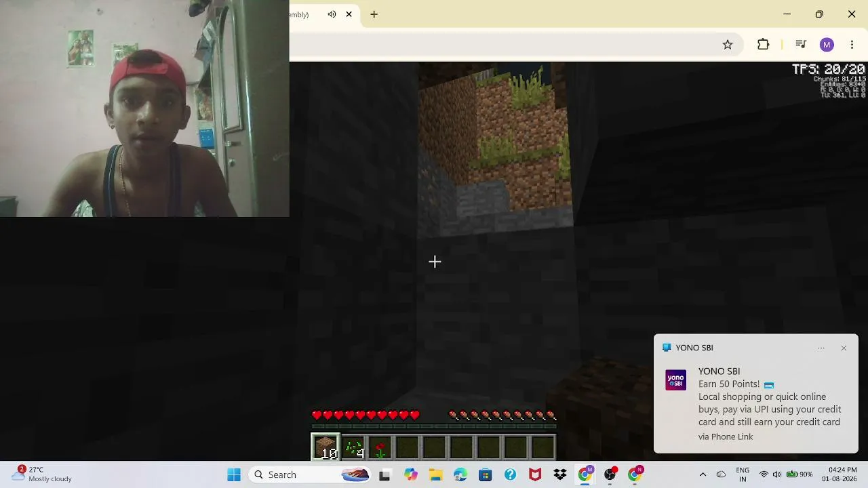Select the last empty hotbar slot
This screenshot has width=868, height=488.
pyautogui.click(x=543, y=447)
